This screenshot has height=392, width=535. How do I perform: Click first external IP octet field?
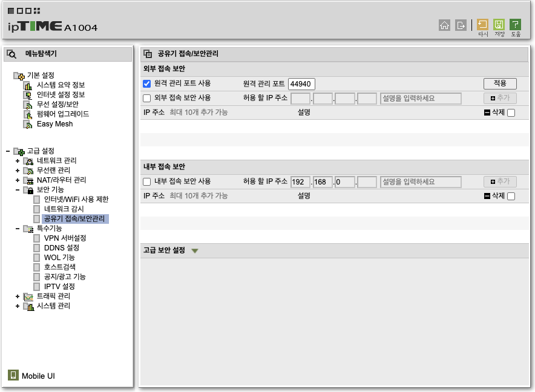pyautogui.click(x=300, y=99)
